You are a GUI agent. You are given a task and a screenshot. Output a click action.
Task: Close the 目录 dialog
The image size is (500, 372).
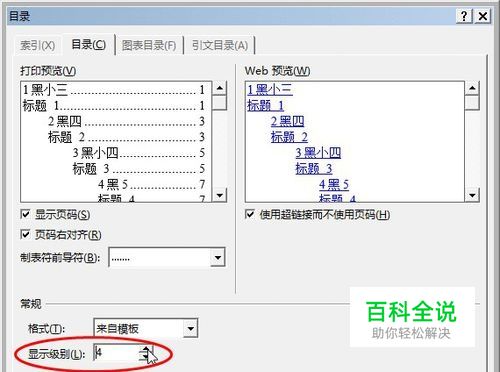click(x=483, y=16)
